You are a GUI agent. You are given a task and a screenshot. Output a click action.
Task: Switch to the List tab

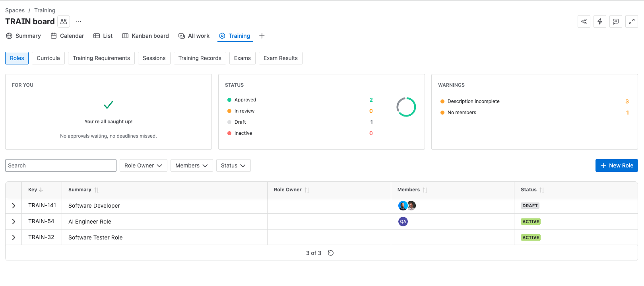103,36
